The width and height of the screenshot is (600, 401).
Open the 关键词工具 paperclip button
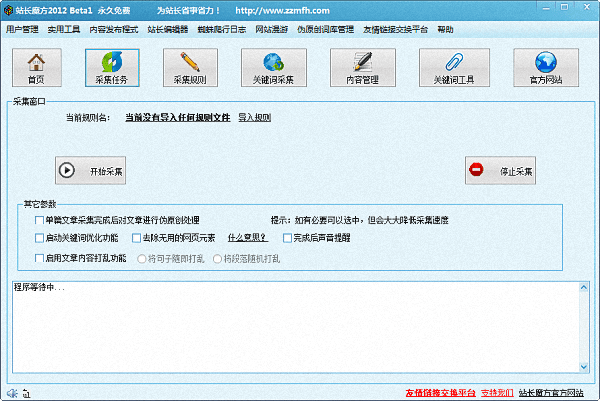tap(453, 66)
